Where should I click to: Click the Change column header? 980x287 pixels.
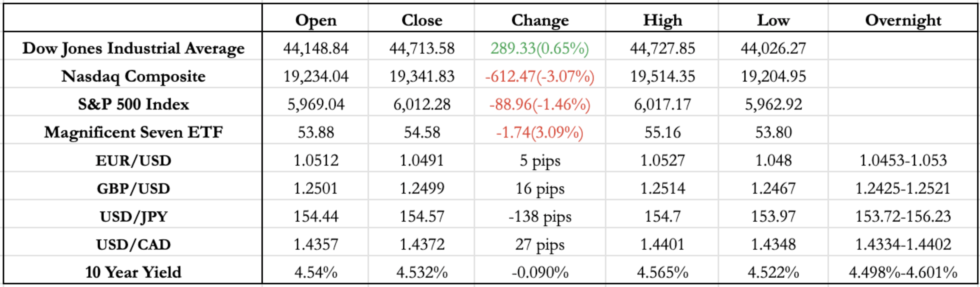(540, 20)
